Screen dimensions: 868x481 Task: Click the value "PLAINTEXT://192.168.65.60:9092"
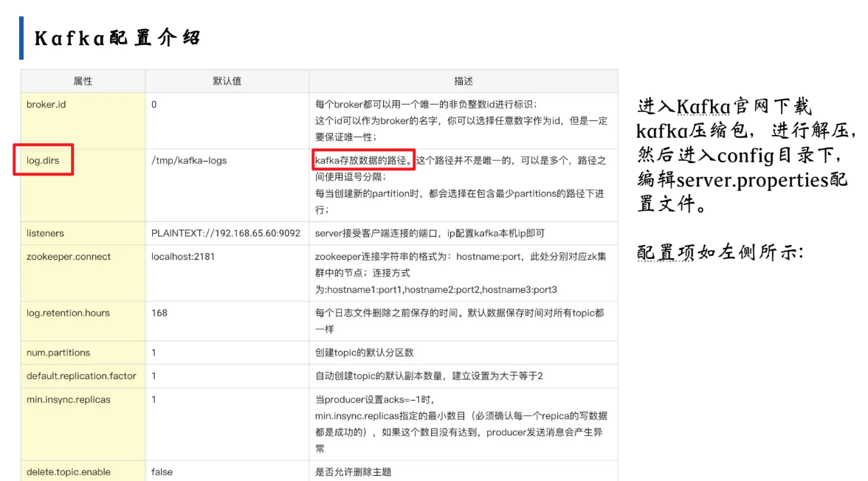226,233
